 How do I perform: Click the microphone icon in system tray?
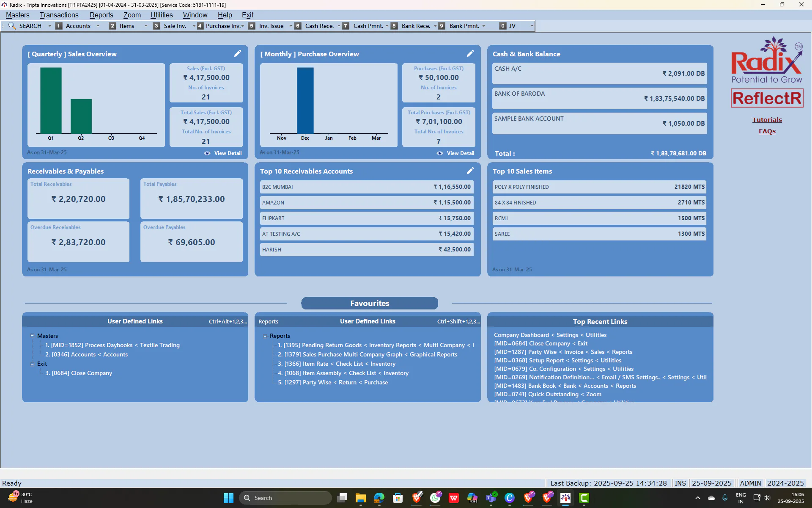[725, 498]
